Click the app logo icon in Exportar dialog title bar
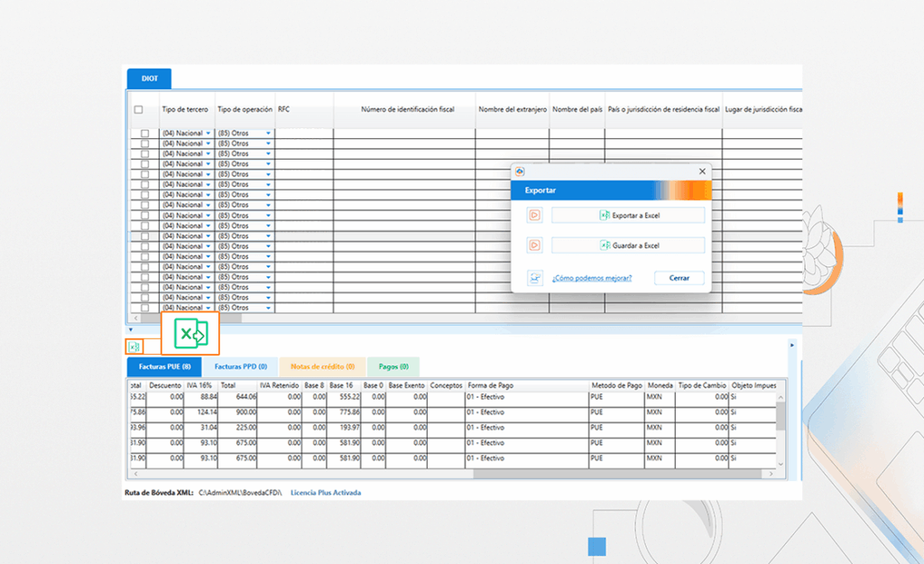Screen dimensions: 924x564 tap(521, 171)
